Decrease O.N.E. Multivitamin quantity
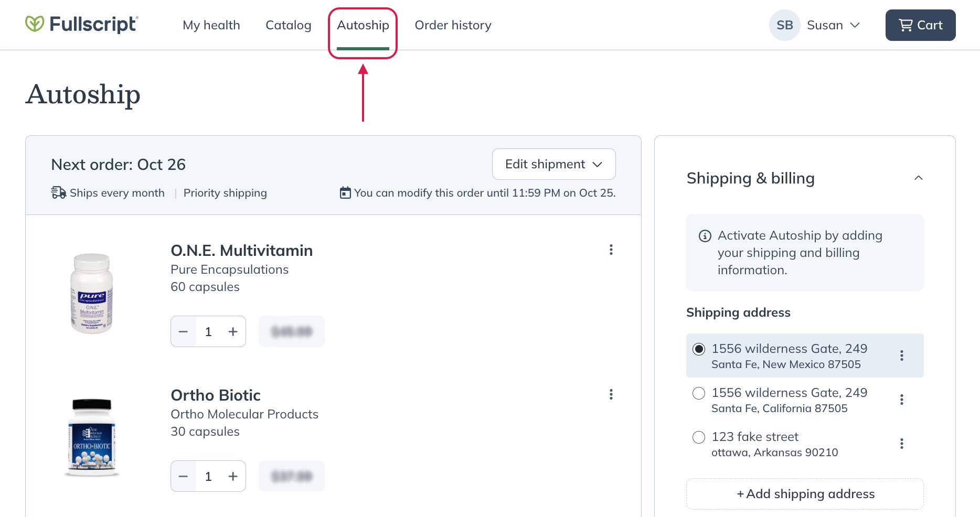980x517 pixels. coord(183,331)
